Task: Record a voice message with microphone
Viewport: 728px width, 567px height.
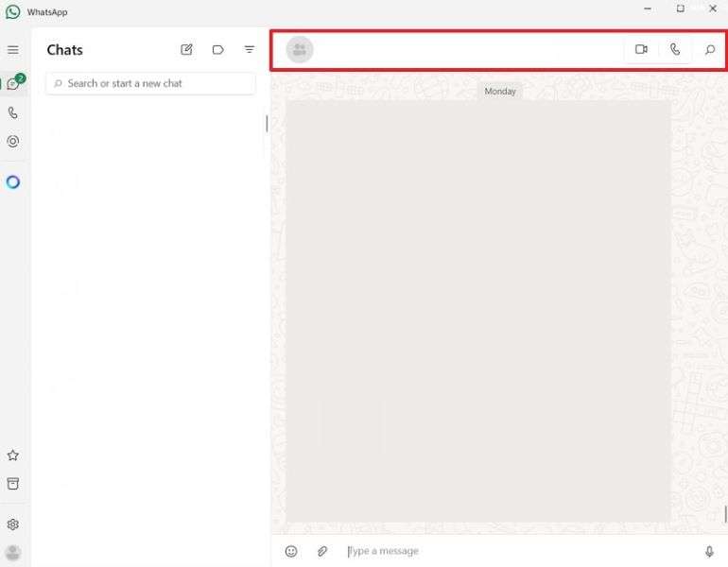Action: [x=709, y=551]
